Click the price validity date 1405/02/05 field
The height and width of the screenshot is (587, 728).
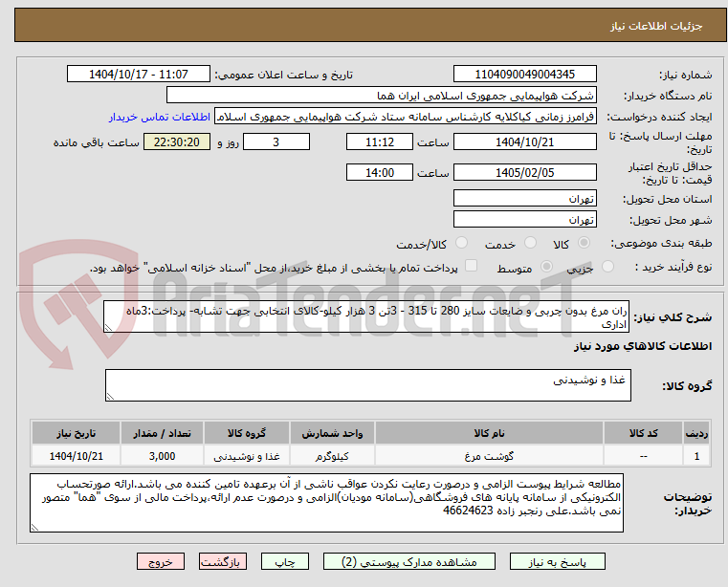click(524, 173)
